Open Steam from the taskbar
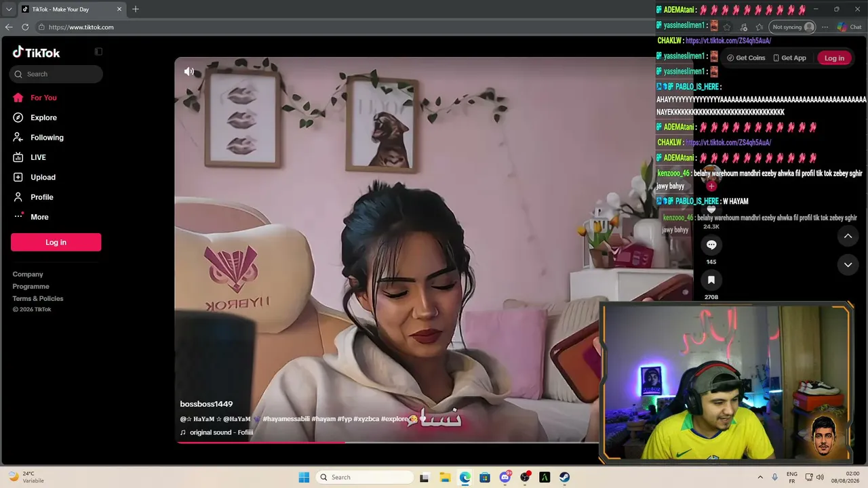 pyautogui.click(x=564, y=477)
